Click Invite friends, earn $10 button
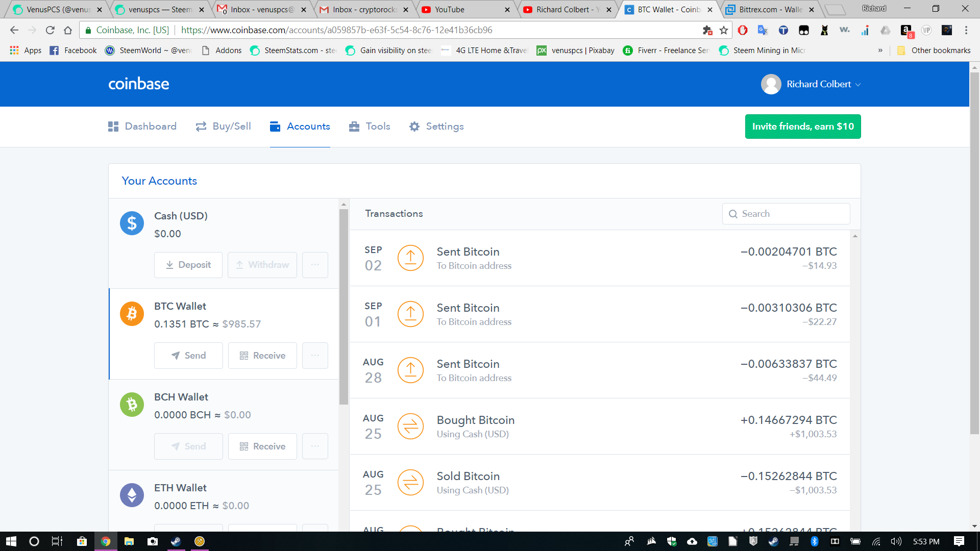 (802, 127)
